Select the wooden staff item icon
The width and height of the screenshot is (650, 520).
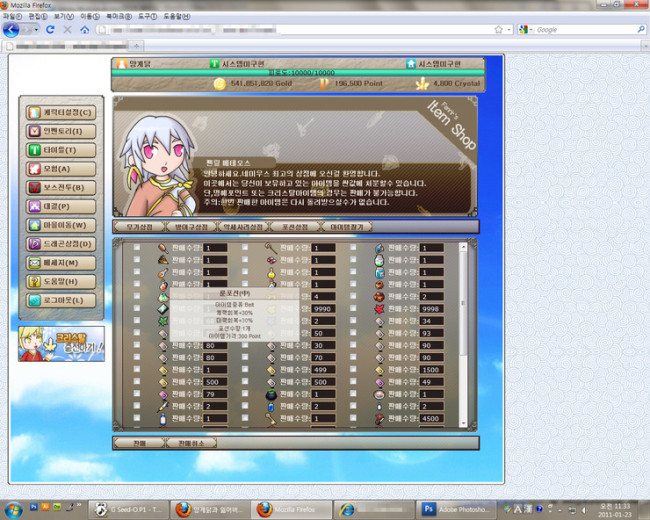tap(271, 248)
